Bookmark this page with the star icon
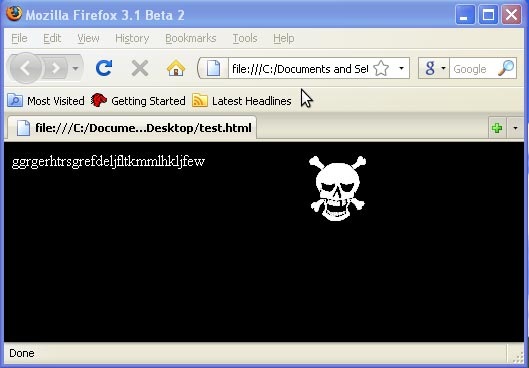The width and height of the screenshot is (529, 368). pos(381,68)
